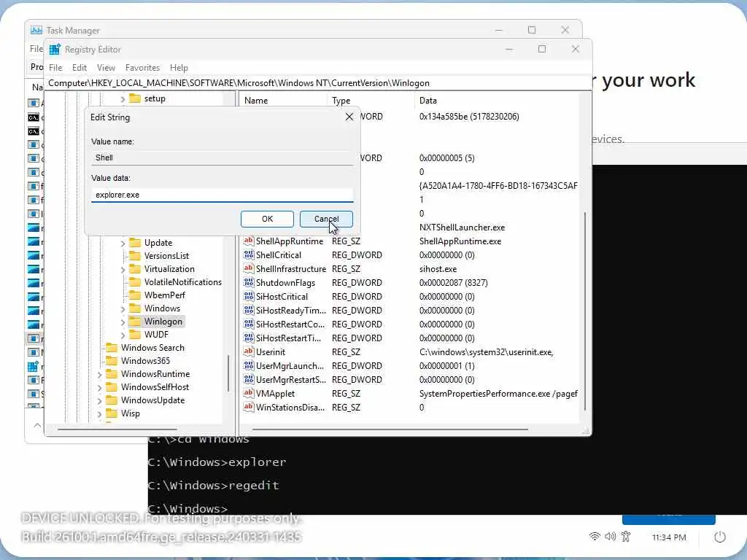Click the VMApplet string value icon
The width and height of the screenshot is (747, 560).
(x=248, y=393)
